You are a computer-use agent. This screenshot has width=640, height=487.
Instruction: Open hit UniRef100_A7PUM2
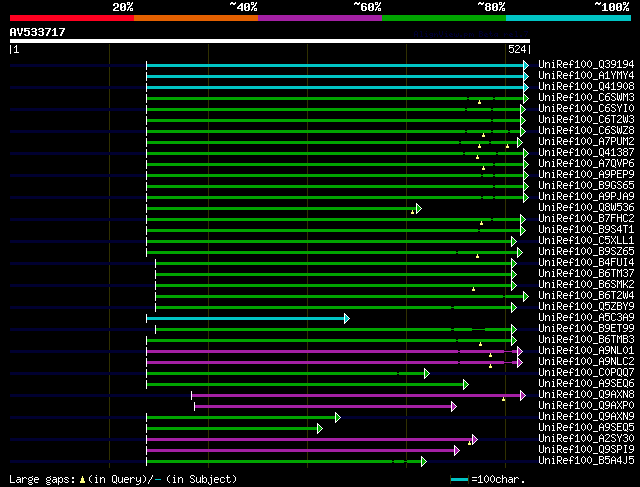pyautogui.click(x=586, y=142)
